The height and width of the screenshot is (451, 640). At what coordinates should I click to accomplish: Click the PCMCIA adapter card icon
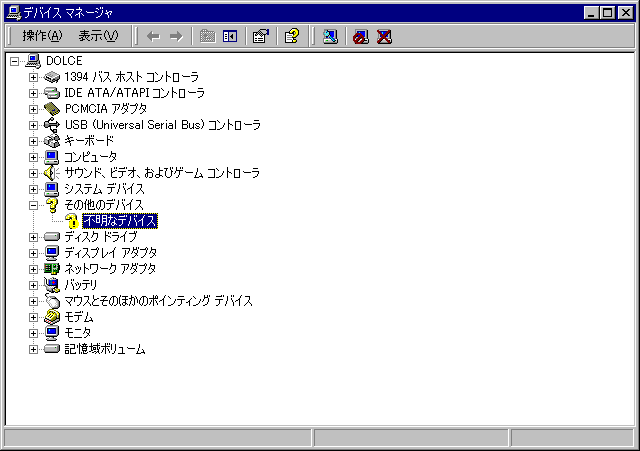[x=52, y=109]
